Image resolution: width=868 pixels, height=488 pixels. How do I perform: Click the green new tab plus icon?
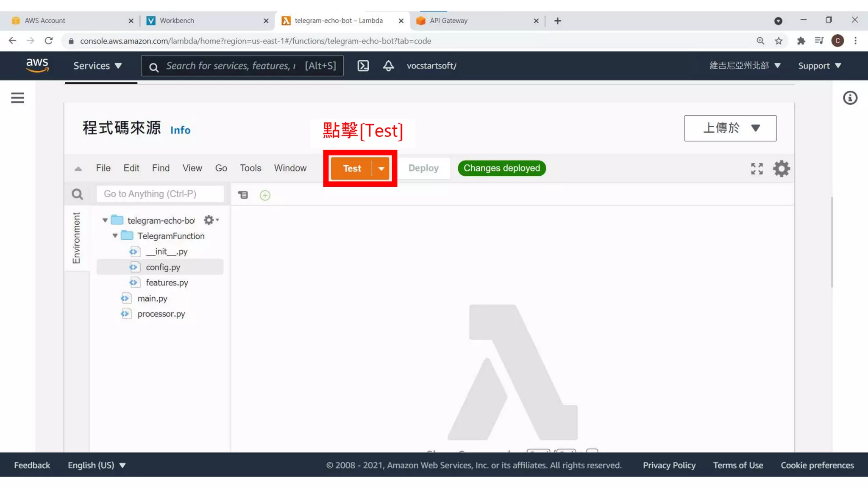pos(265,195)
